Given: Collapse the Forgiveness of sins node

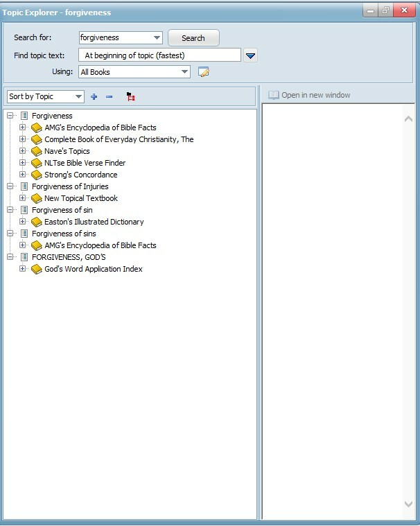Looking at the screenshot, I should click(10, 233).
